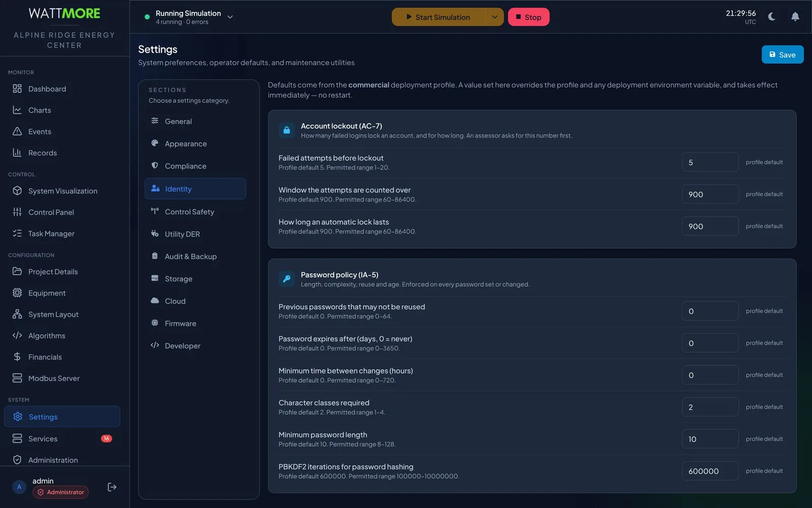Image resolution: width=812 pixels, height=508 pixels.
Task: Click the admin avatar circle
Action: point(19,487)
